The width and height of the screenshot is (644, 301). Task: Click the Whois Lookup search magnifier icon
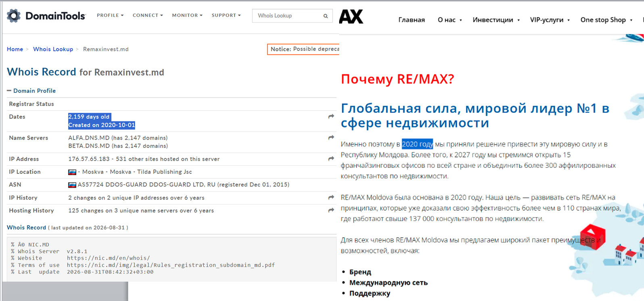(x=325, y=16)
